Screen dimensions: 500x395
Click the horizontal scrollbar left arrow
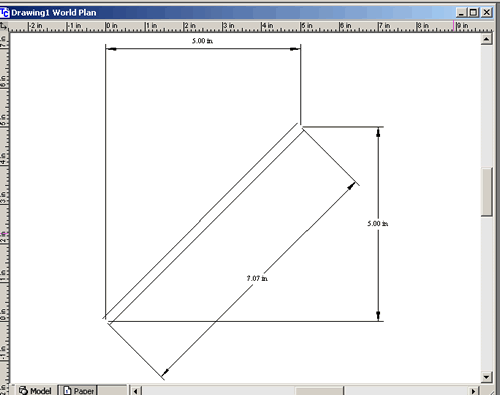[x=135, y=391]
